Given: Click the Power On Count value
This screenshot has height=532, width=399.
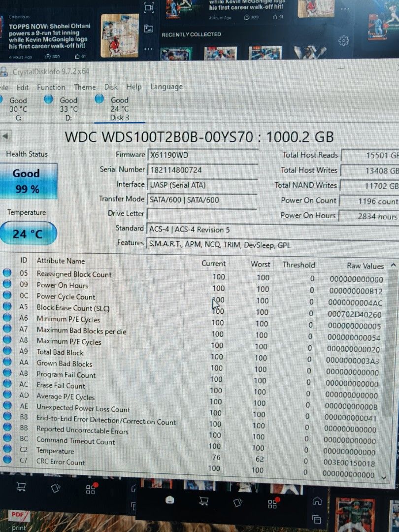Looking at the screenshot, I should point(369,201).
